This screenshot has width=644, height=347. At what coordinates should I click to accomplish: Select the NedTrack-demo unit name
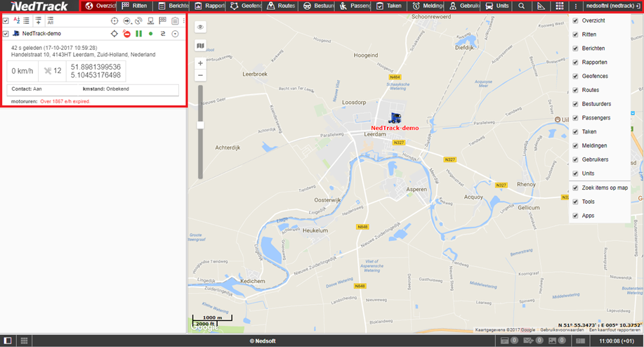(41, 34)
